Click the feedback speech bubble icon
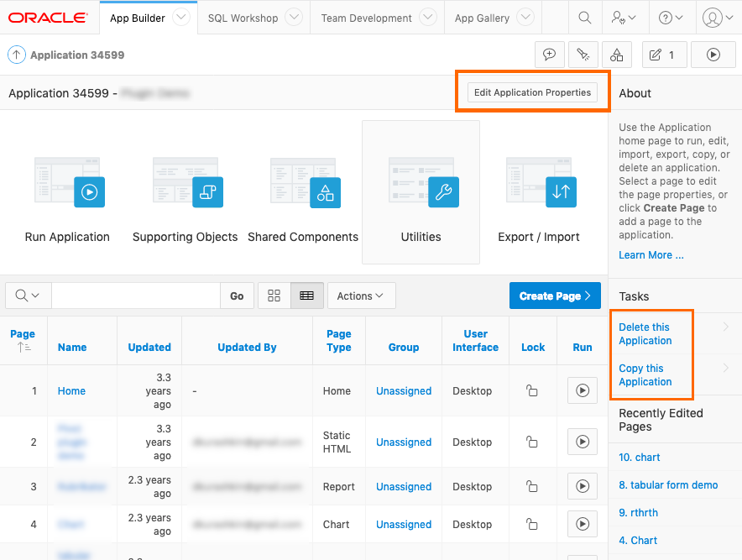This screenshot has height=560, width=742. point(550,55)
